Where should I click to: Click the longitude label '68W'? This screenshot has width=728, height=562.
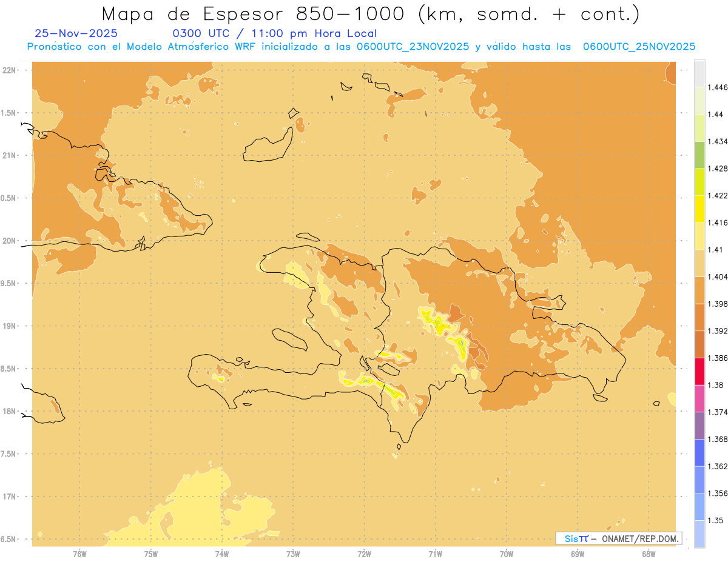[x=649, y=554]
